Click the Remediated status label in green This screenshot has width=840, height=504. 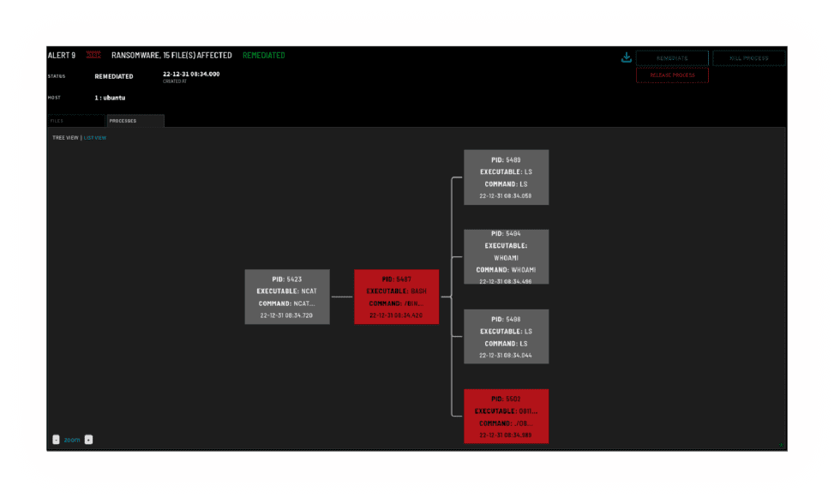point(264,56)
